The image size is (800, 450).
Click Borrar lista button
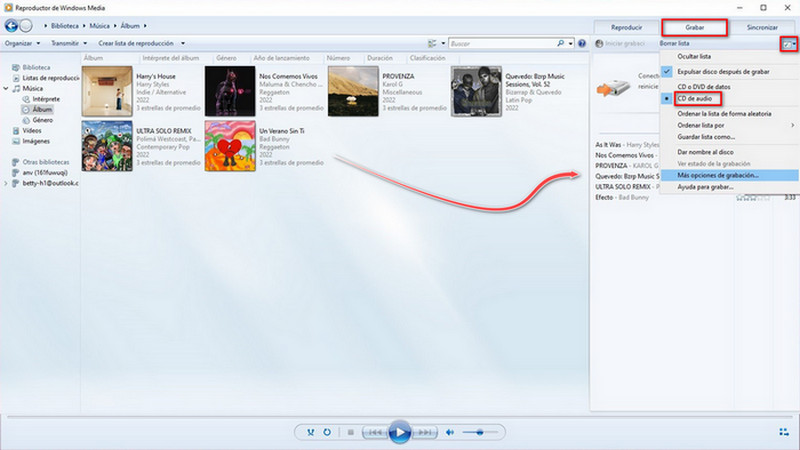pyautogui.click(x=674, y=43)
